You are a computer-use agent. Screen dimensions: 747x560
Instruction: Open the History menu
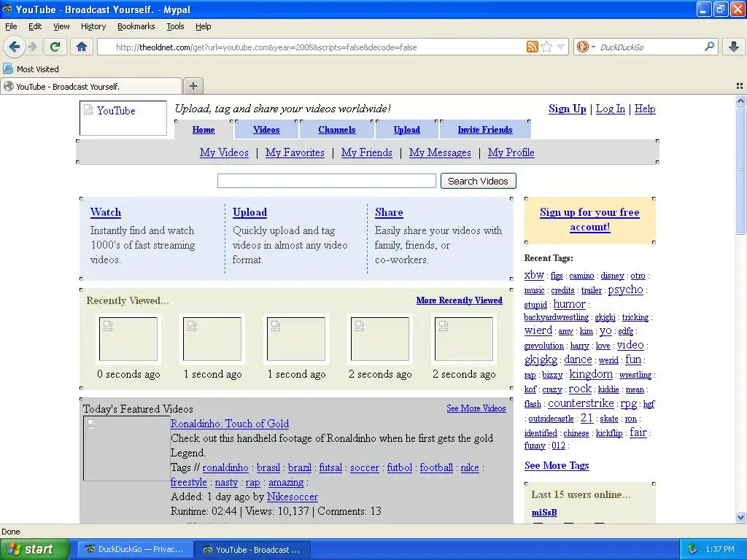(93, 26)
